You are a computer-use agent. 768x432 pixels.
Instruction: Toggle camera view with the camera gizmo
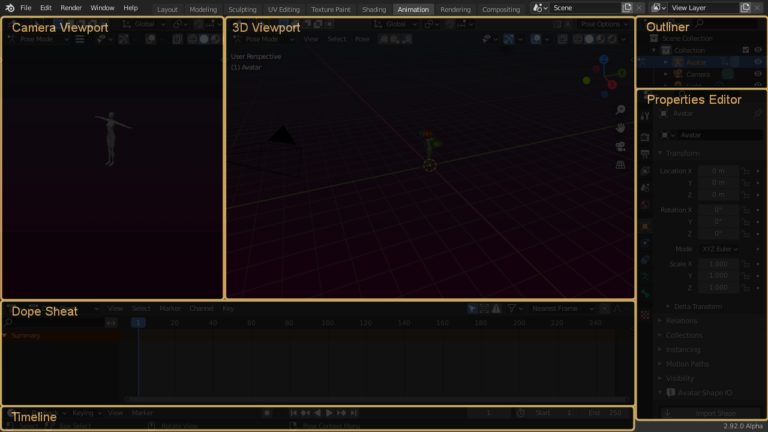[621, 146]
